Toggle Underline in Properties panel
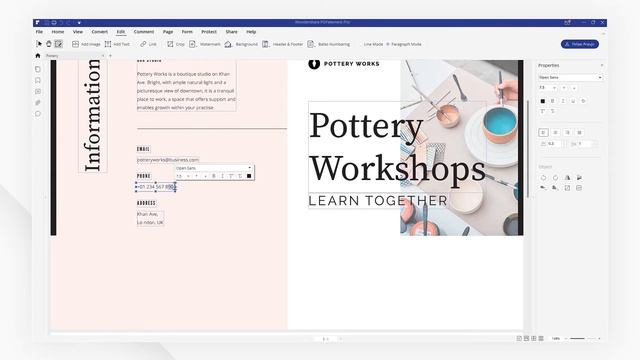This screenshot has height=360, width=640. click(x=573, y=101)
